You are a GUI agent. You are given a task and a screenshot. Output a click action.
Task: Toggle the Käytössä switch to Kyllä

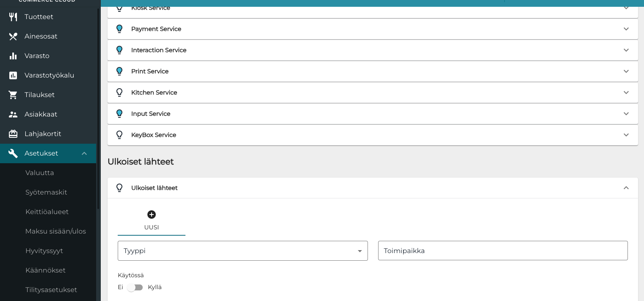pos(135,287)
